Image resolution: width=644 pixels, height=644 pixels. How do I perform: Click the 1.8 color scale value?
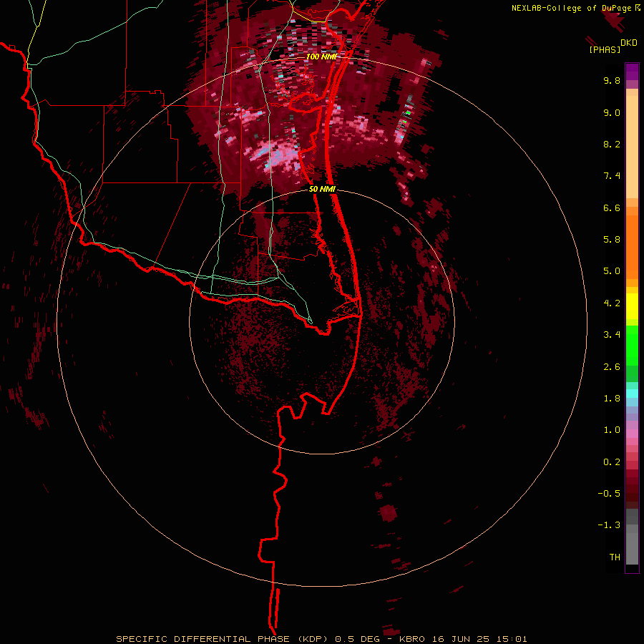point(612,399)
